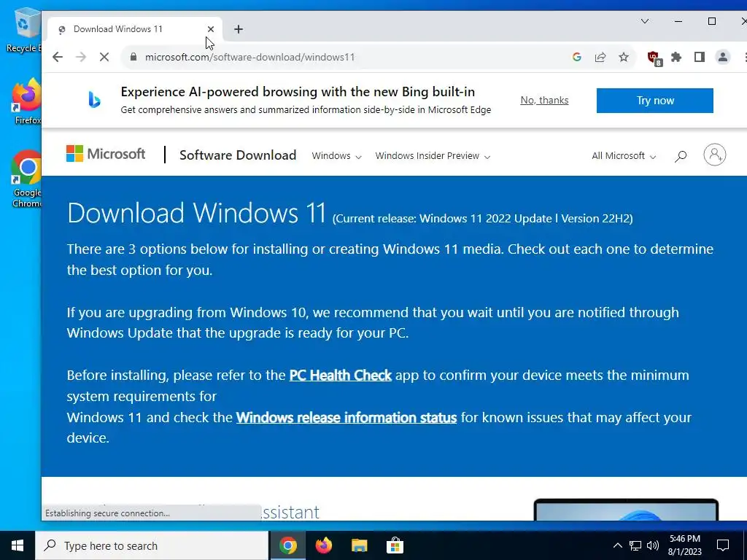Share this page via share icon

[600, 57]
